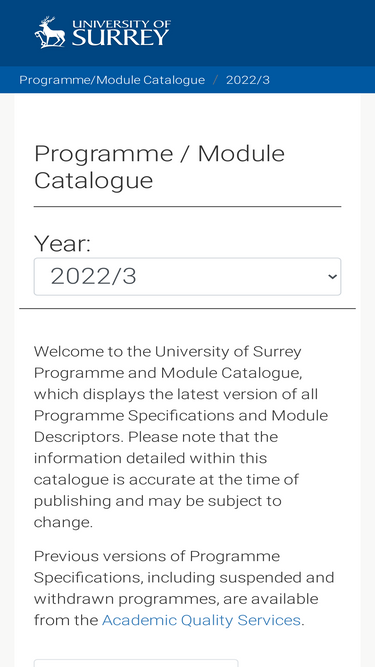
Task: Select the 2022/3 breadcrumb item
Action: (248, 80)
